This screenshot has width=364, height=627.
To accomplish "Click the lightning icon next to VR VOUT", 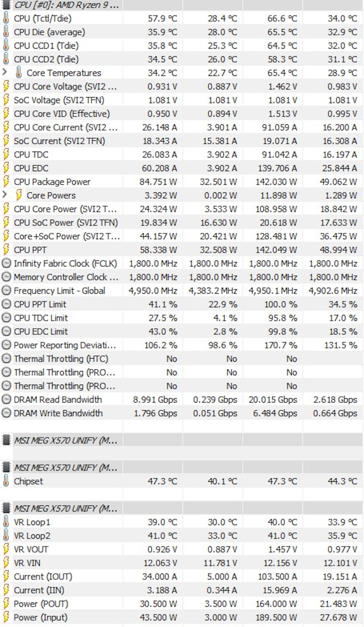I will click(x=5, y=549).
